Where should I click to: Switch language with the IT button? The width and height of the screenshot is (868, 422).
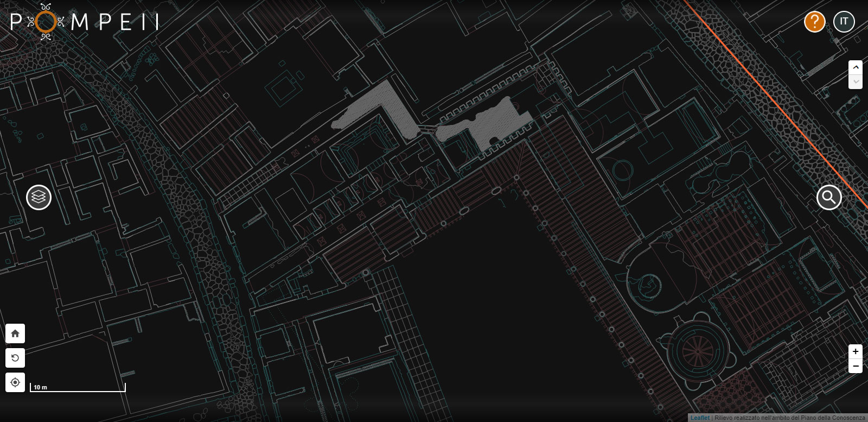coord(844,22)
